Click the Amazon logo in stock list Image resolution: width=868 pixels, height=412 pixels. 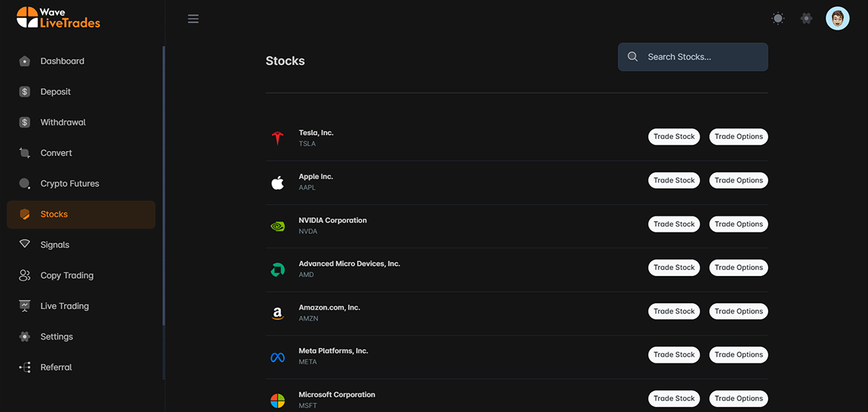coord(277,314)
